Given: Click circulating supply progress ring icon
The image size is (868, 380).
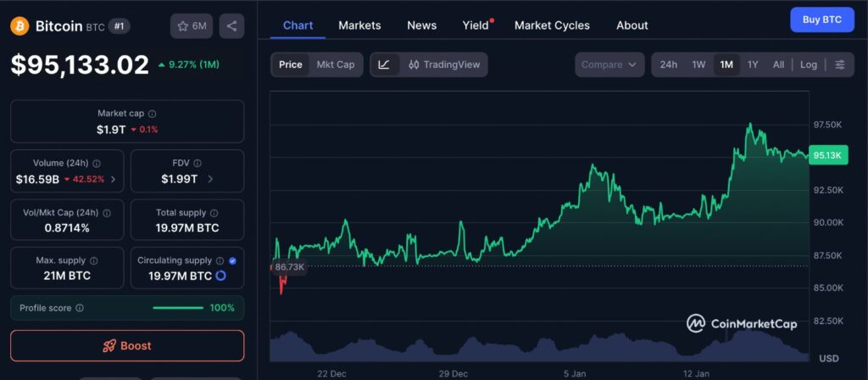Looking at the screenshot, I should (220, 276).
